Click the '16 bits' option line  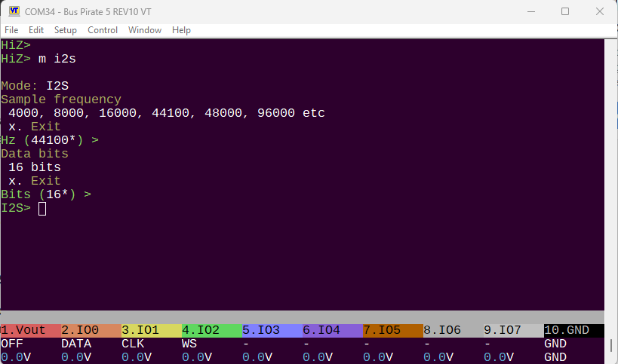tap(35, 167)
